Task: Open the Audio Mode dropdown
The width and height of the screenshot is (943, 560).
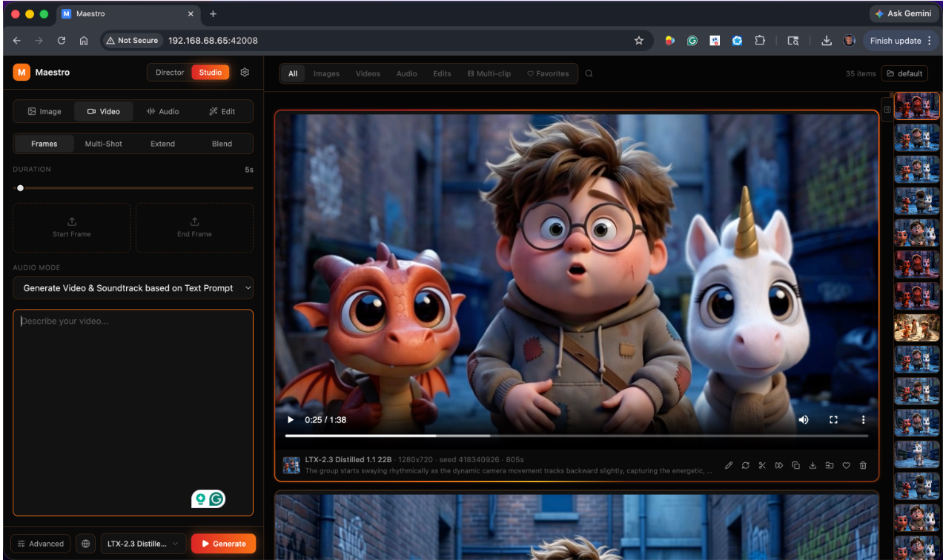Action: tap(133, 288)
